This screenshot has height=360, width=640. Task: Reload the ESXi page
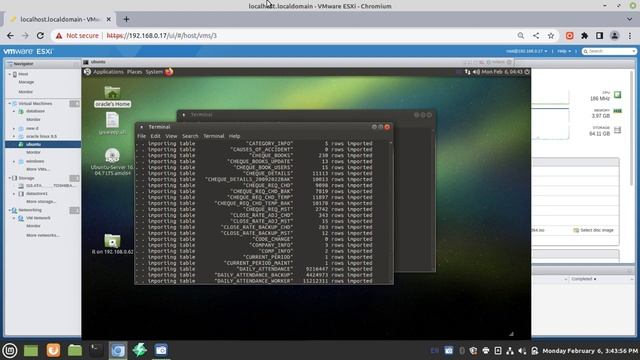pos(40,36)
